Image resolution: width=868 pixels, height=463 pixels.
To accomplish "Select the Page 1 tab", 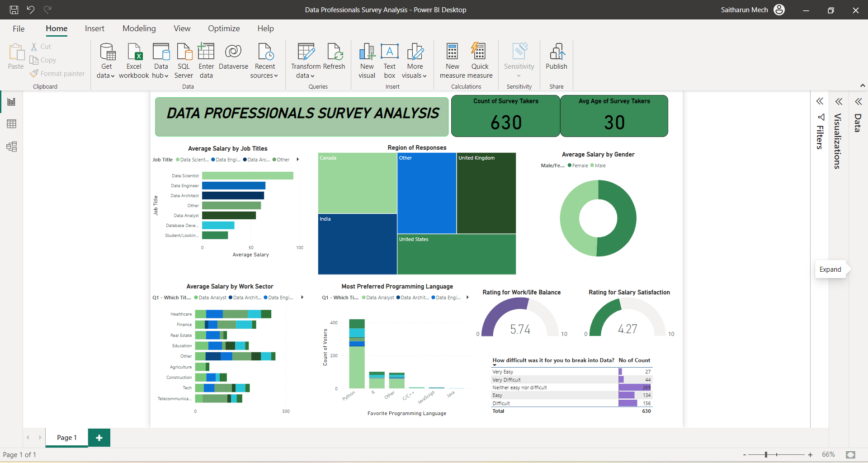I will (x=67, y=438).
